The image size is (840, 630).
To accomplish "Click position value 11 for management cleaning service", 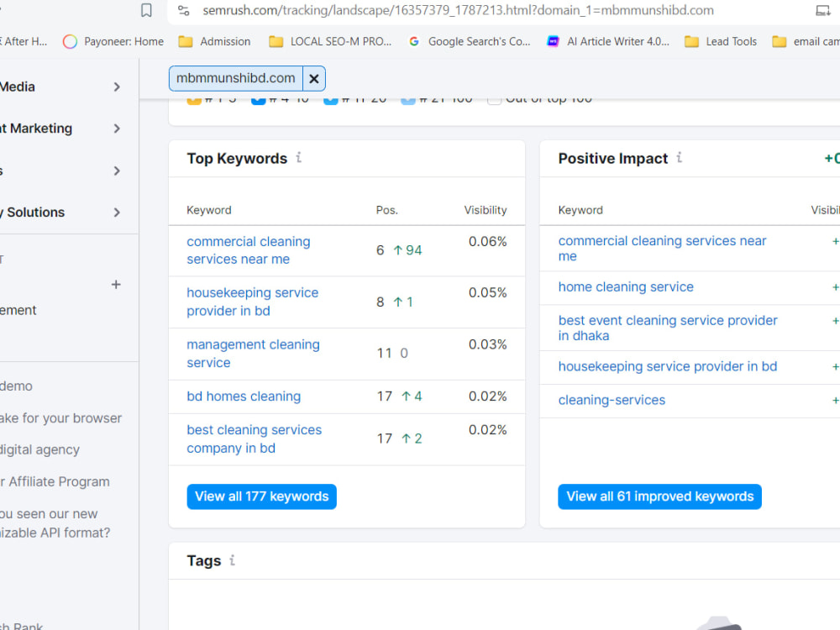I will coord(384,354).
